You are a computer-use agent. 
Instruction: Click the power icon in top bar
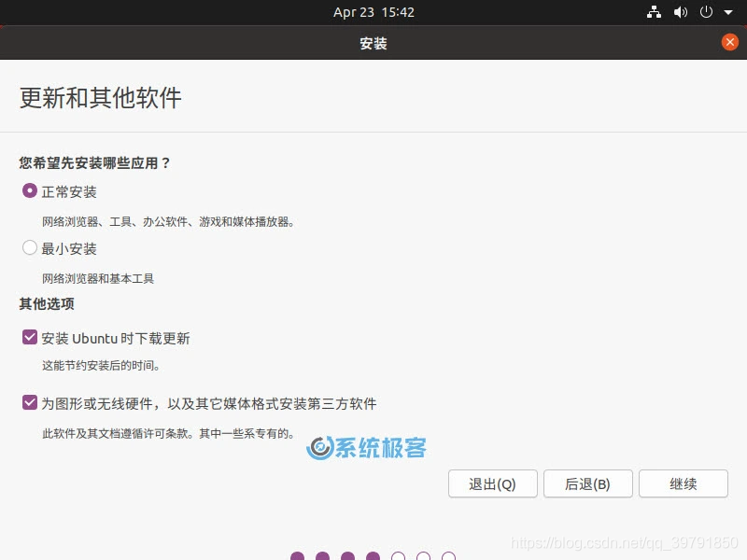[x=706, y=12]
